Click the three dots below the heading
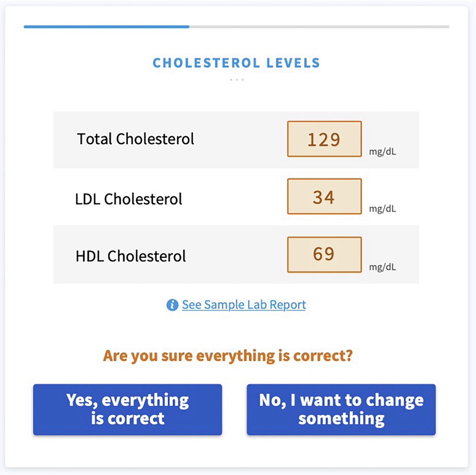This screenshot has width=476, height=475. [x=237, y=80]
